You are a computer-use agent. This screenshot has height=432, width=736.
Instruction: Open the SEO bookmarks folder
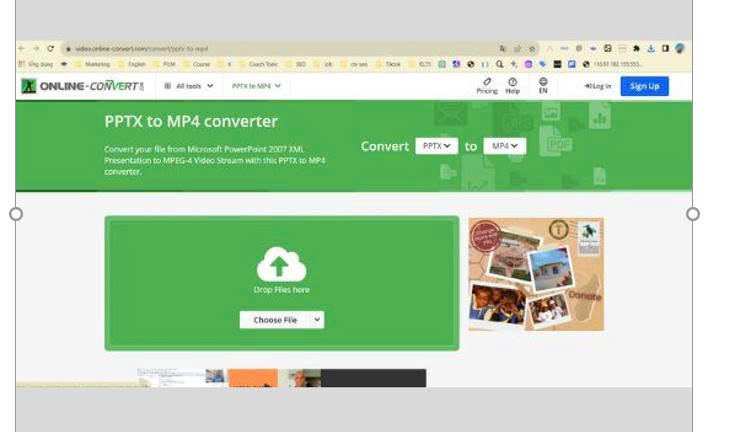[x=296, y=64]
